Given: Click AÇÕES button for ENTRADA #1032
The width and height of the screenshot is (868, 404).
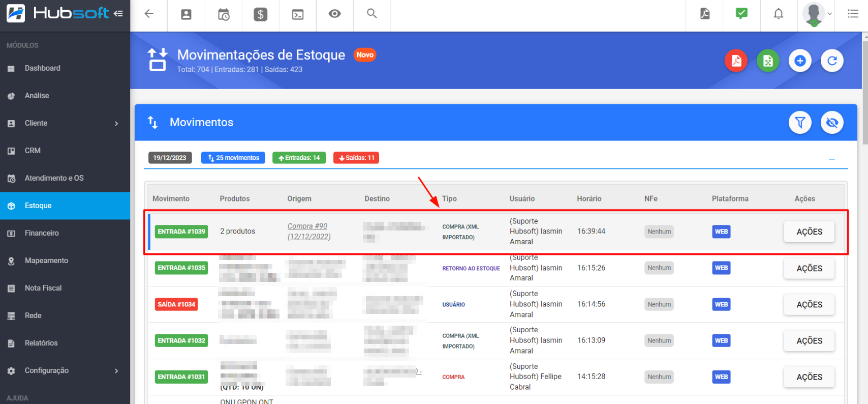Looking at the screenshot, I should 809,341.
